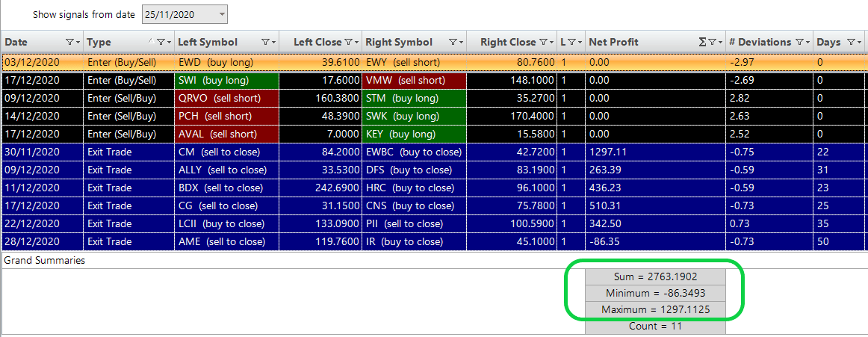Select the QRVO (sell short) cell
This screenshot has width=868, height=337.
(x=226, y=99)
